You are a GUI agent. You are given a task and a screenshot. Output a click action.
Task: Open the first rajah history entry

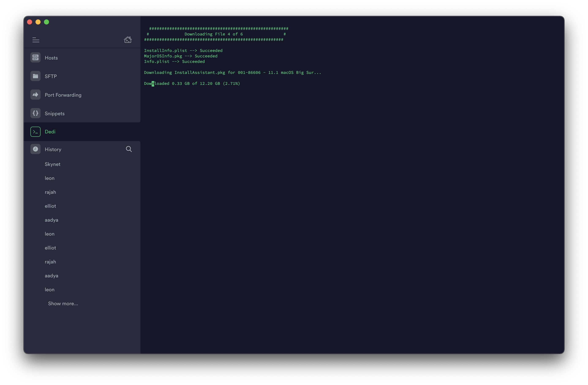pos(50,192)
